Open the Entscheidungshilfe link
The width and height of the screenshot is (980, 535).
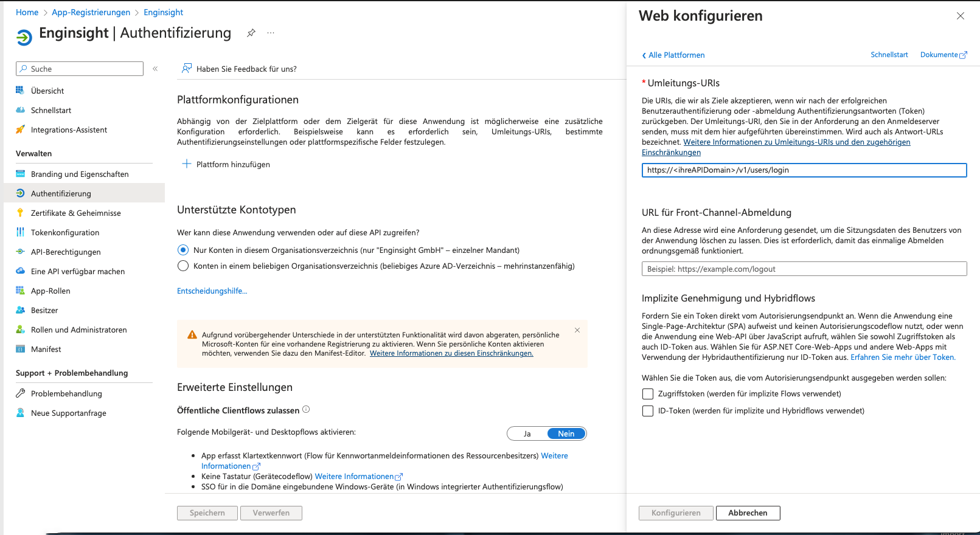tap(212, 291)
